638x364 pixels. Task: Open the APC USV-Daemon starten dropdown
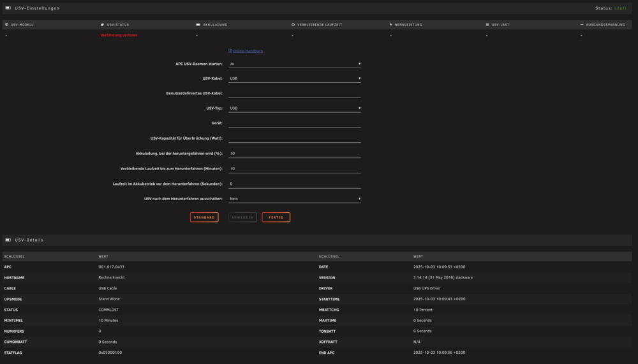click(295, 64)
